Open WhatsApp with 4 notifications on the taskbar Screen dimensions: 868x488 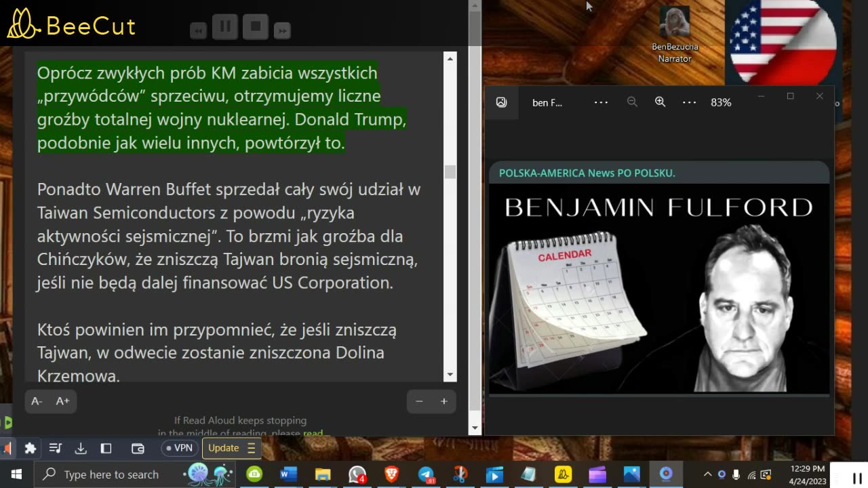click(x=357, y=474)
